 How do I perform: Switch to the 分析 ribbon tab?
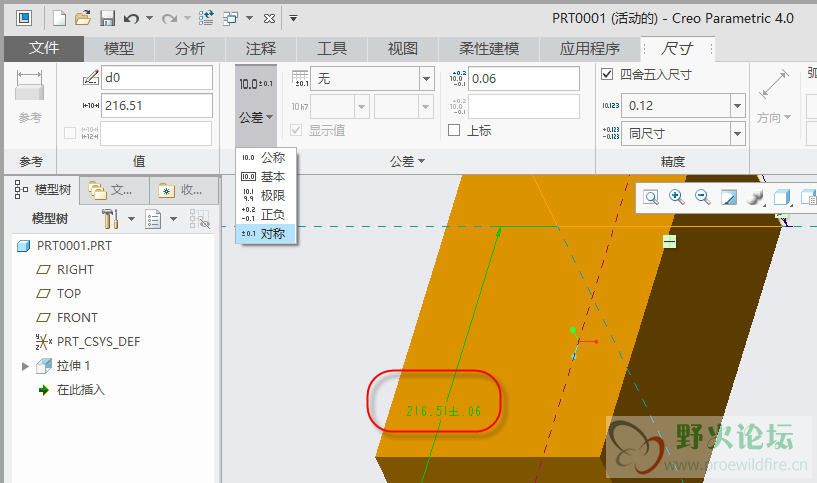(190, 48)
